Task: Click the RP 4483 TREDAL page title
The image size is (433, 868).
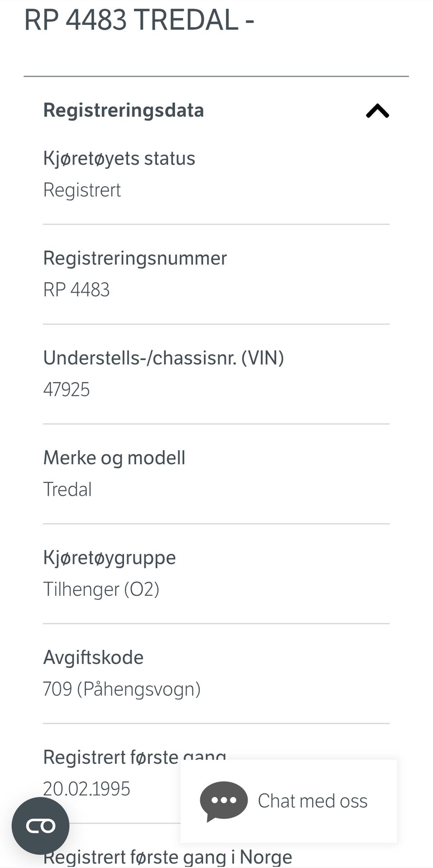Action: (x=139, y=20)
